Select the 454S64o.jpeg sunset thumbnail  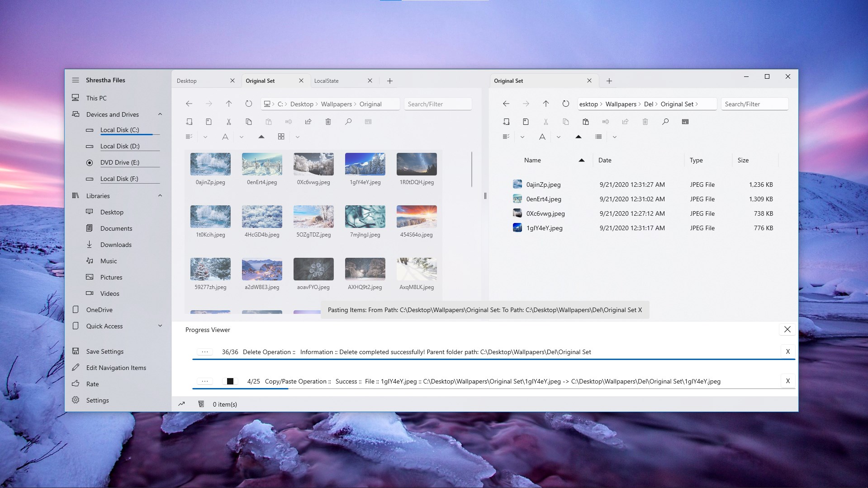point(417,217)
